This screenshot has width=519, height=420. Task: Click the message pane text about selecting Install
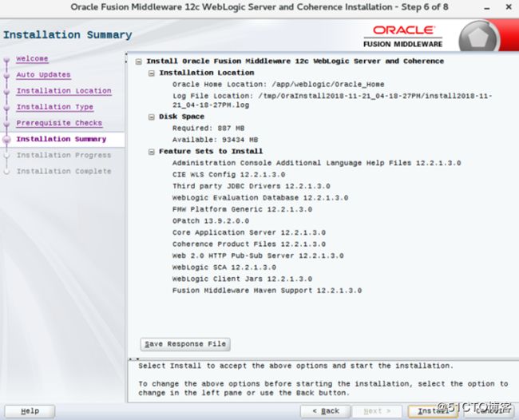295,366
